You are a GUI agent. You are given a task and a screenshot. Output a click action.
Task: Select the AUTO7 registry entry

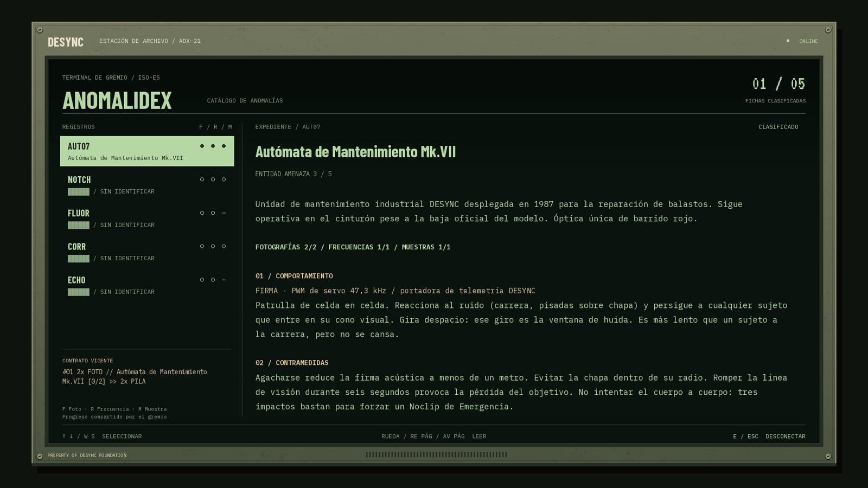tap(147, 151)
